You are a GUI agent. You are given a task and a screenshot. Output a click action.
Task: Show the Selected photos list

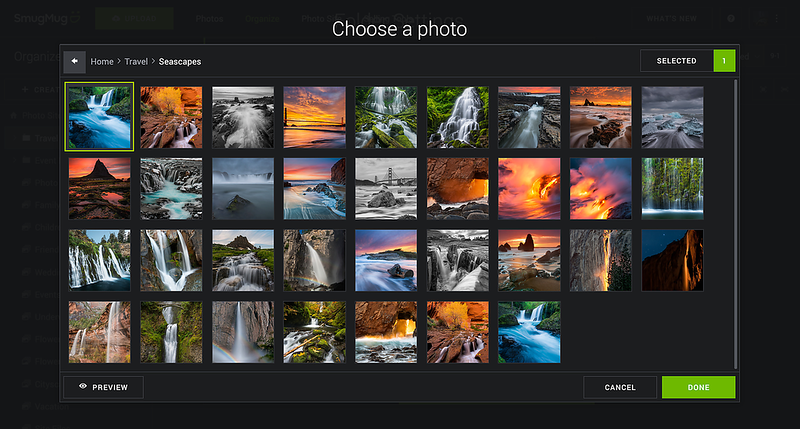[x=677, y=61]
